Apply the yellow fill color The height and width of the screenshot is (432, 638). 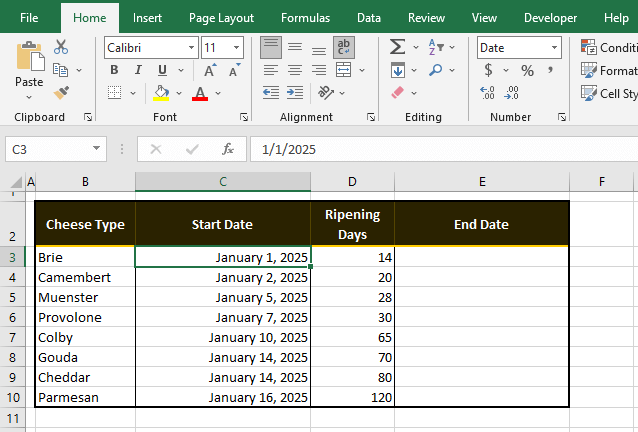point(161,92)
